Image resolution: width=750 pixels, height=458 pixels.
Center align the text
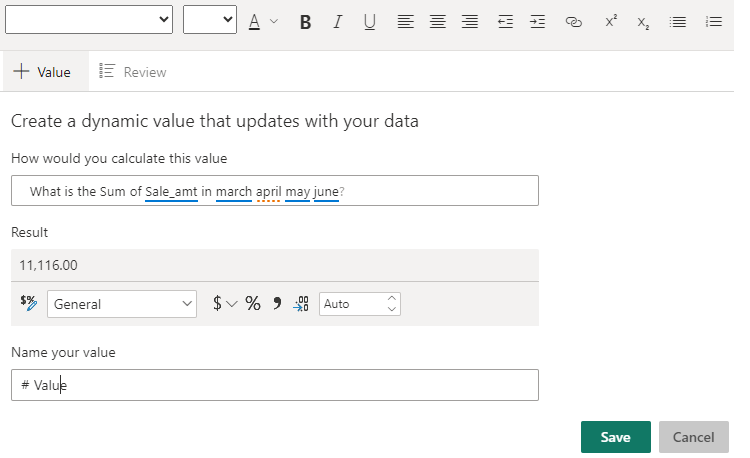point(437,21)
